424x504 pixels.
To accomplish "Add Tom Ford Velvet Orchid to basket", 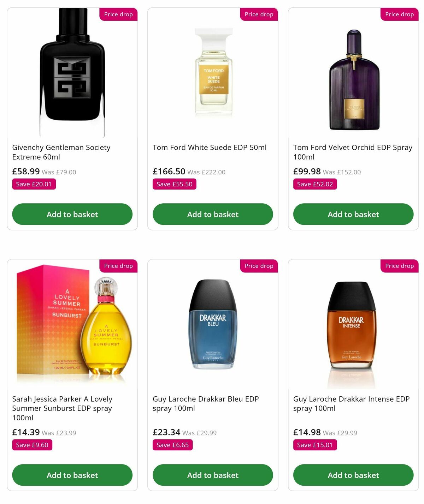I will click(353, 214).
